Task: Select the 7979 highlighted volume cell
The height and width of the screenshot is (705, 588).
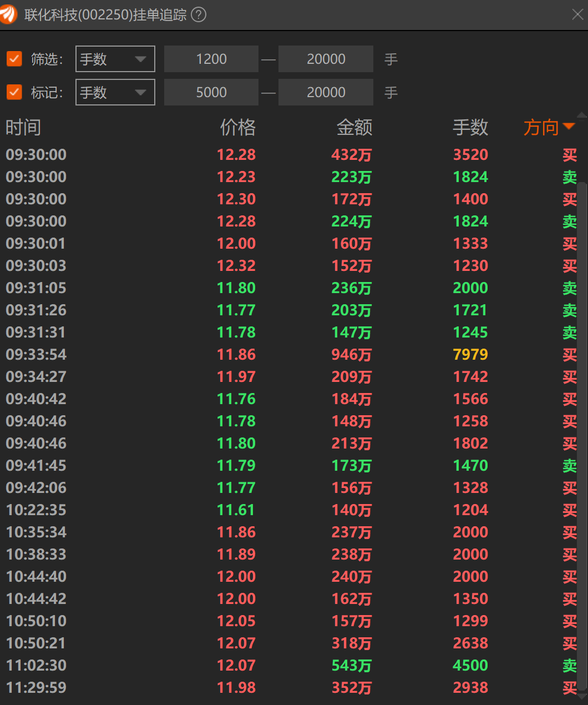Action: pyautogui.click(x=470, y=354)
